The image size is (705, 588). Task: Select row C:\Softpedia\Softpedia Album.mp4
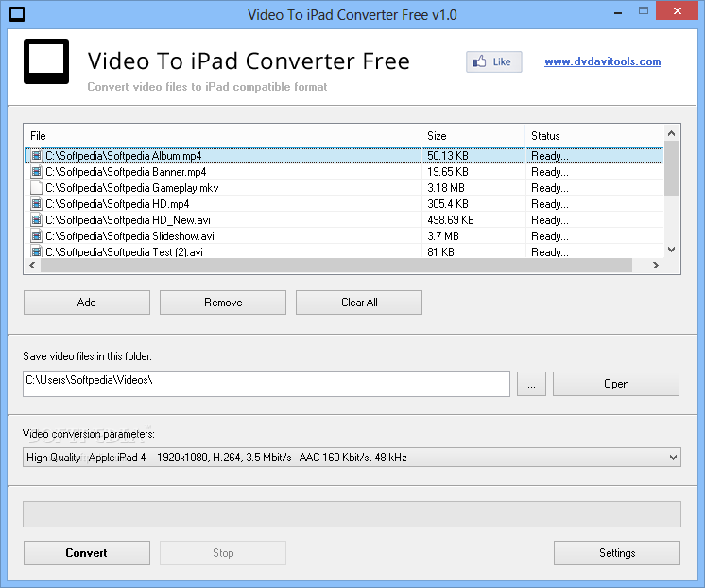tap(344, 156)
